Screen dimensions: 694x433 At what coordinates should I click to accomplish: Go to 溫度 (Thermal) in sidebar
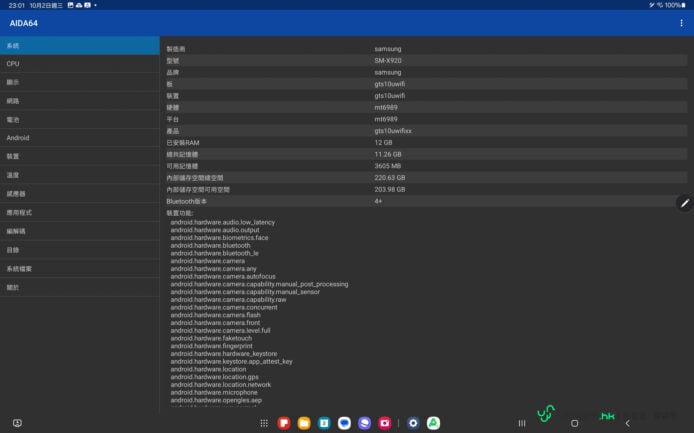[x=80, y=175]
